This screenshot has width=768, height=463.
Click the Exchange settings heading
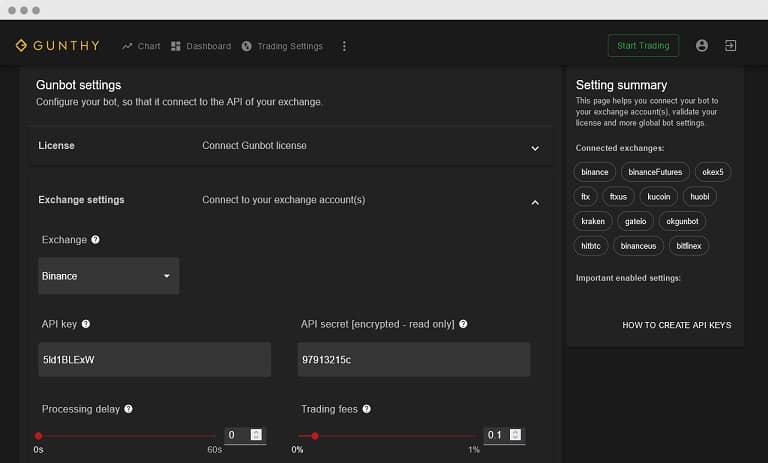pos(81,200)
